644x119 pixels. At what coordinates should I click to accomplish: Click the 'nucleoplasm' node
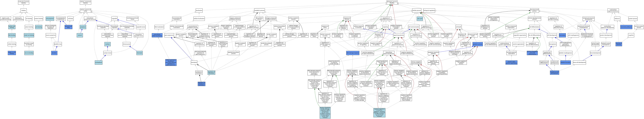tap(98, 63)
